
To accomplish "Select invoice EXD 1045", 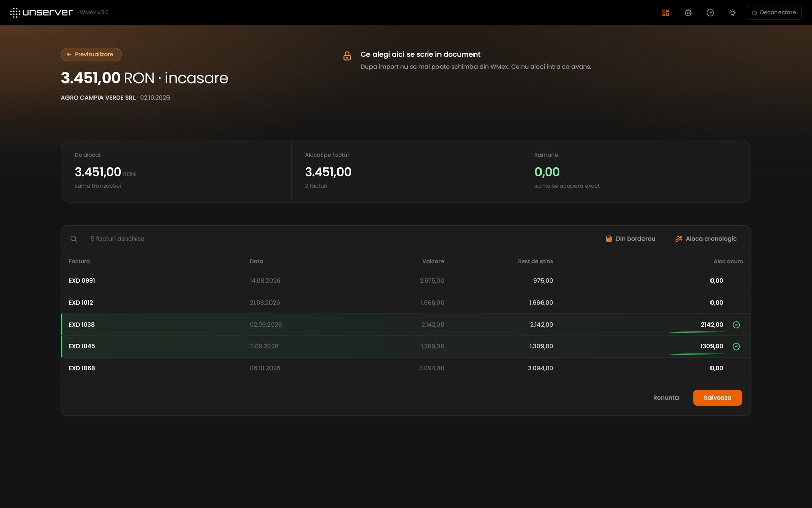I will [406, 346].
